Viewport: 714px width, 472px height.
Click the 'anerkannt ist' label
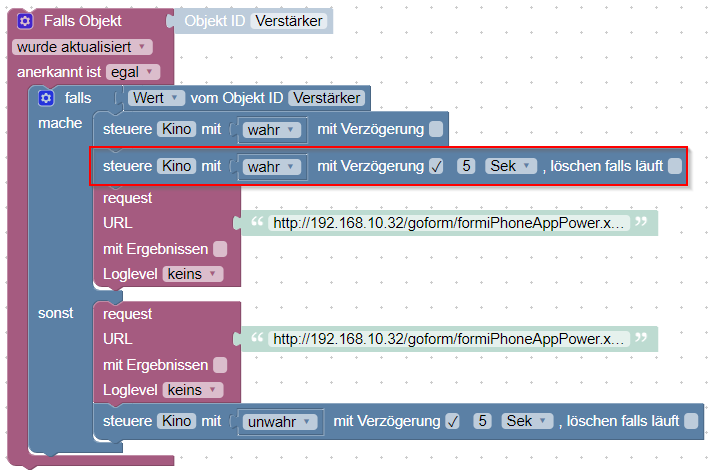59,72
